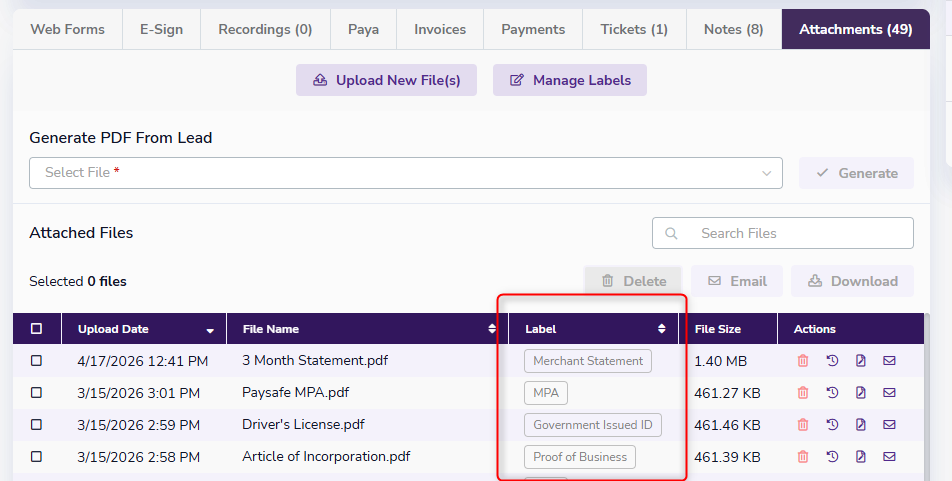Click the file name Driver's License.pdf
This screenshot has width=952, height=481.
click(303, 425)
